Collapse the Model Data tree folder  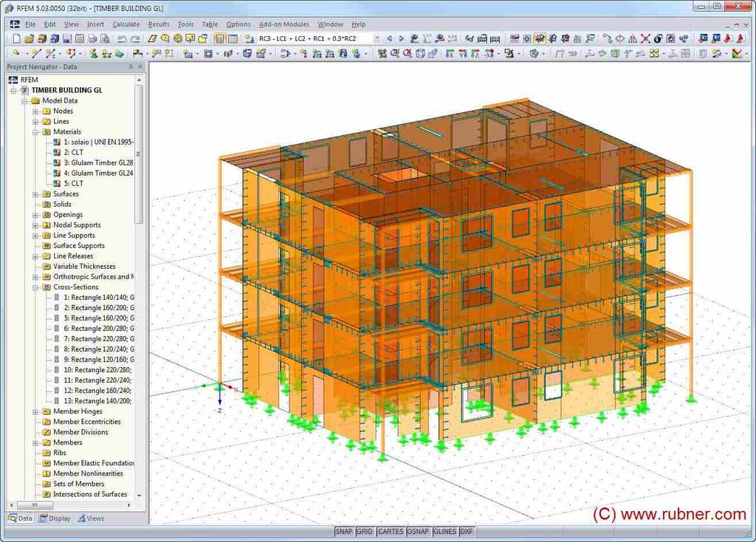[24, 100]
